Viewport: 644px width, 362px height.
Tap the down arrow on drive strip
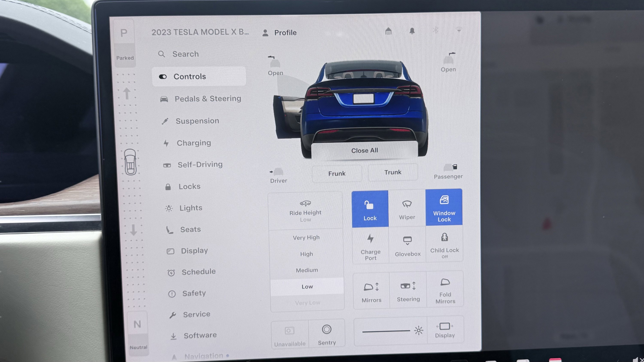[134, 230]
